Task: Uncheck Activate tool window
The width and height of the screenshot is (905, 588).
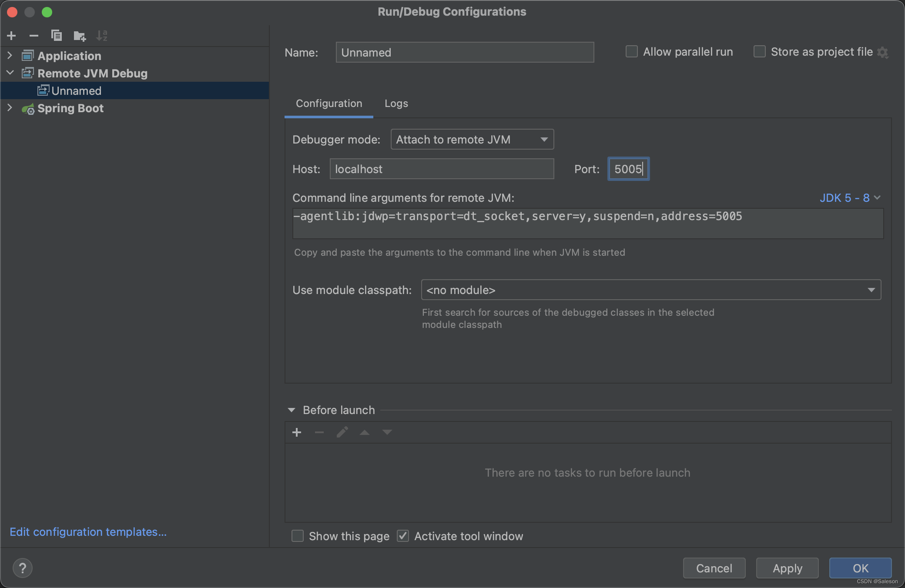Action: pos(403,536)
